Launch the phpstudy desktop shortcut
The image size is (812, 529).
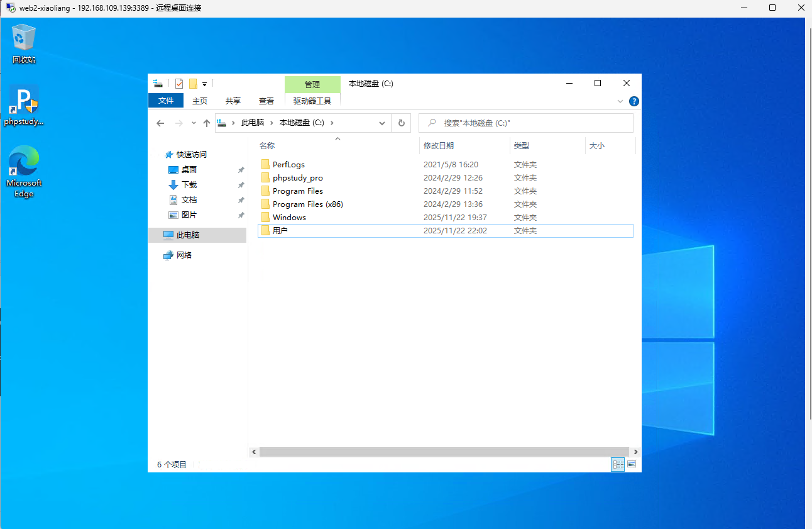tap(24, 105)
